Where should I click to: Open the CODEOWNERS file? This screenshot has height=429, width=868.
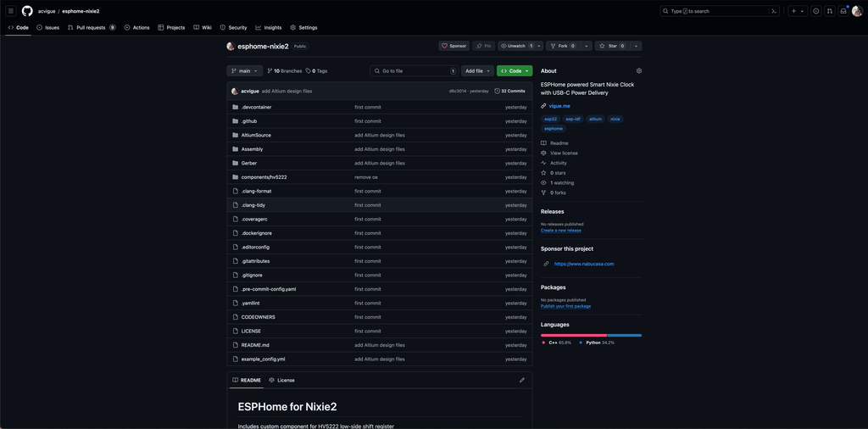(x=258, y=317)
